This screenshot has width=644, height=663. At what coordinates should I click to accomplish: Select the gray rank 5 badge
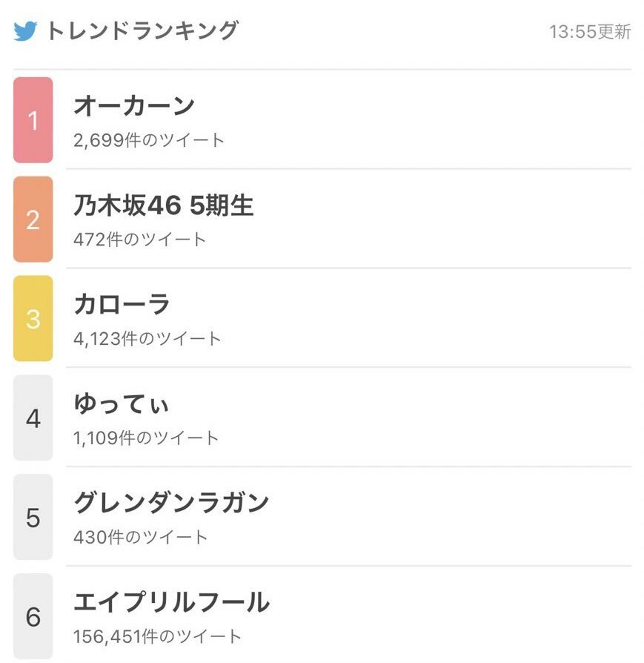33,518
